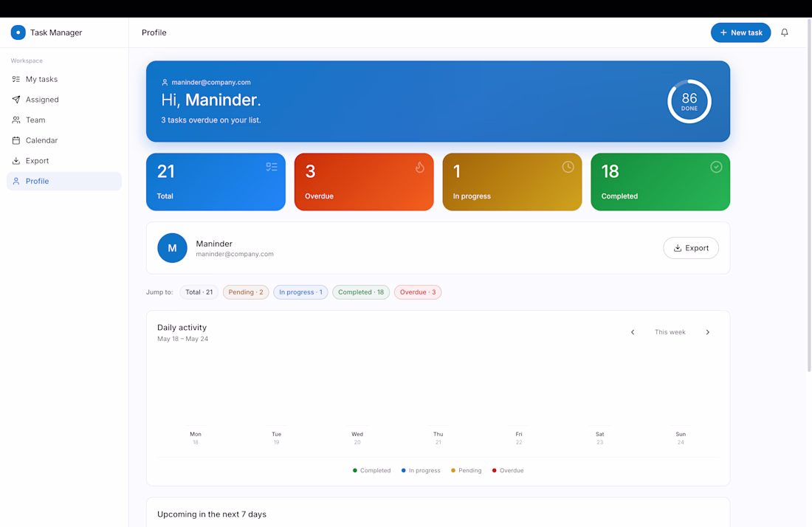This screenshot has height=527, width=812.
Task: Jump to Total · 21 chip
Action: (199, 292)
